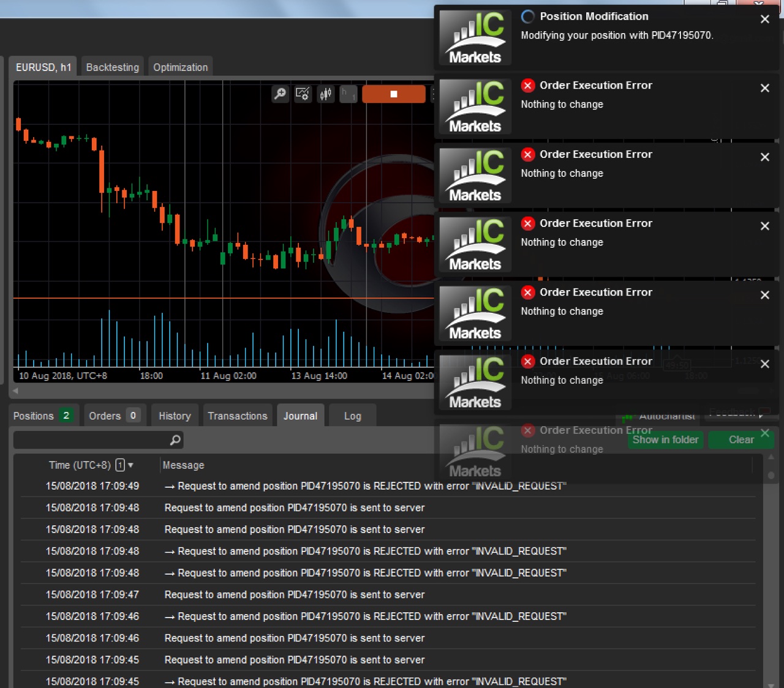This screenshot has height=688, width=784.
Task: Select the Journal tab
Action: click(300, 416)
